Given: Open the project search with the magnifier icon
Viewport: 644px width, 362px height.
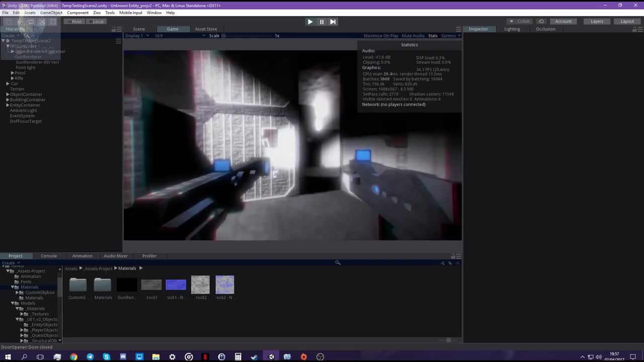Looking at the screenshot, I should click(x=338, y=262).
